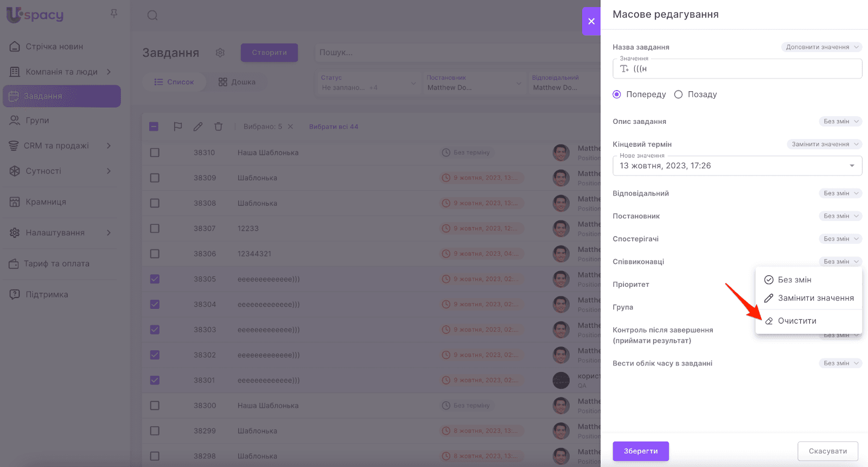The image size is (868, 467).
Task: Delete selected tasks with trash icon
Action: point(218,127)
